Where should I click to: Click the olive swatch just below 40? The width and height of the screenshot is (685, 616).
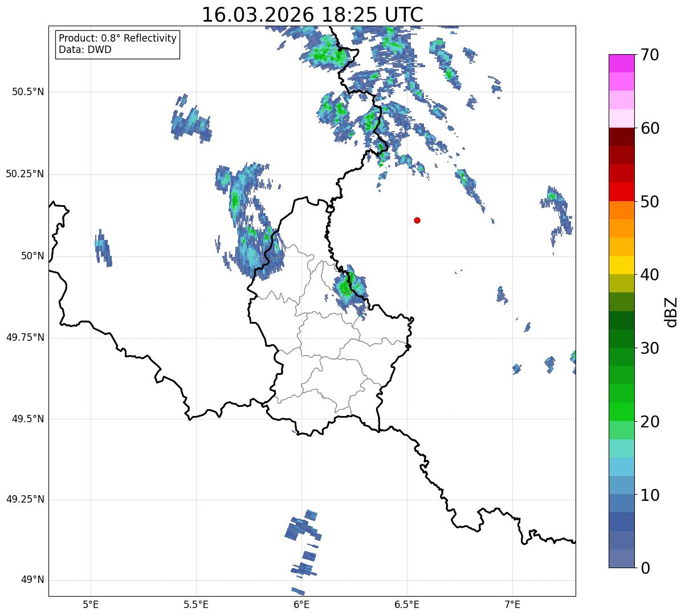622,284
